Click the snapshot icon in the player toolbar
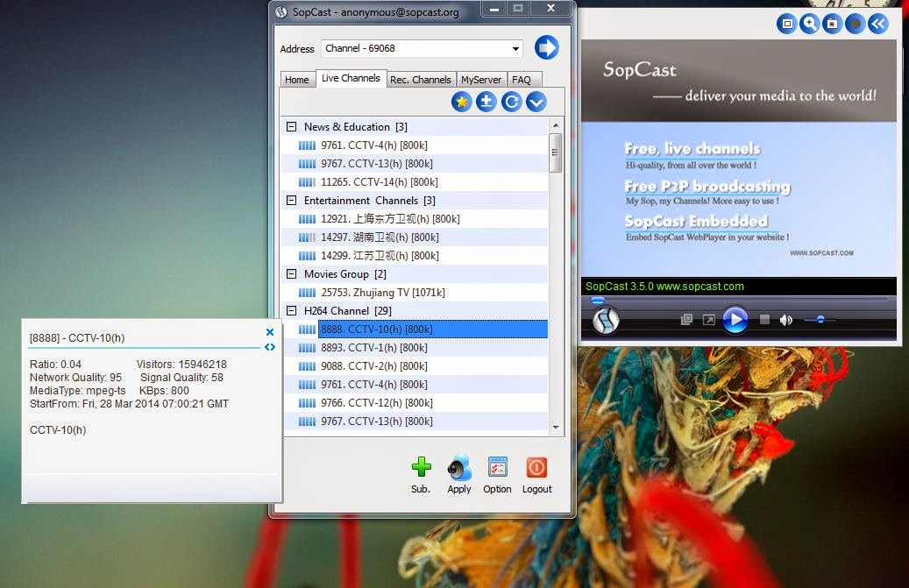Viewport: 909px width, 588px height. click(x=832, y=24)
